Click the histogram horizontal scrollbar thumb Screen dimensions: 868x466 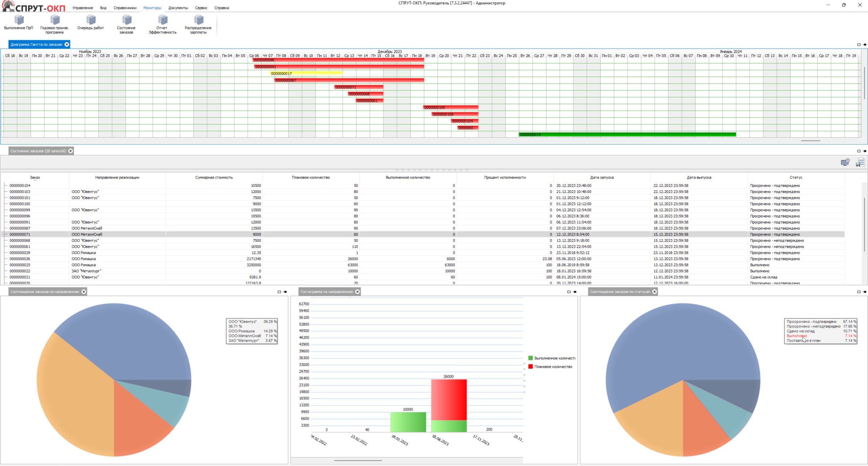pyautogui.click(x=358, y=461)
